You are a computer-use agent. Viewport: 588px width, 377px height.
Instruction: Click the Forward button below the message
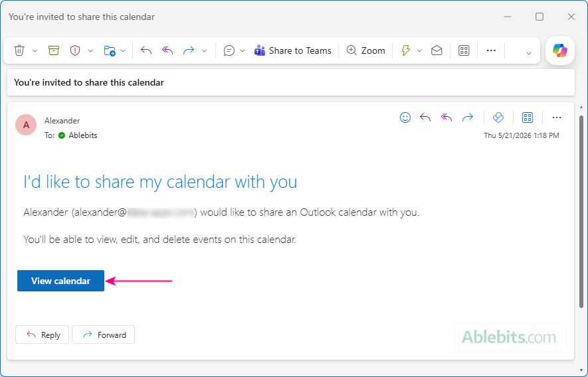104,335
